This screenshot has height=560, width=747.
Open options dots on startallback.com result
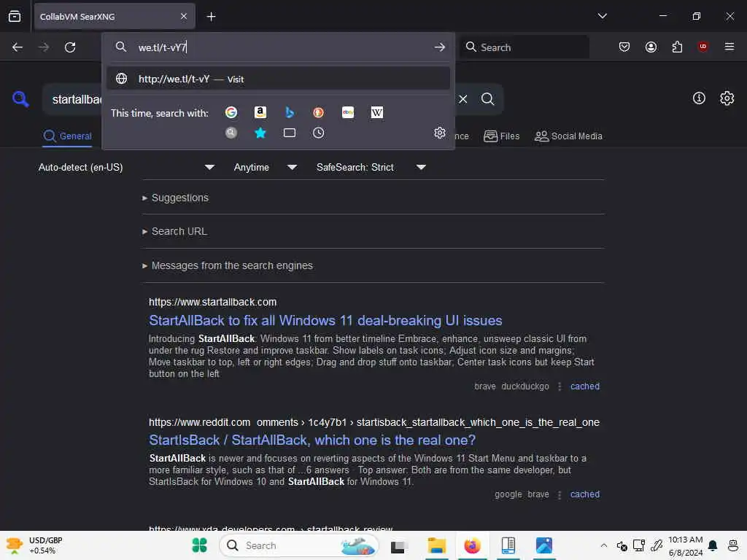point(560,386)
